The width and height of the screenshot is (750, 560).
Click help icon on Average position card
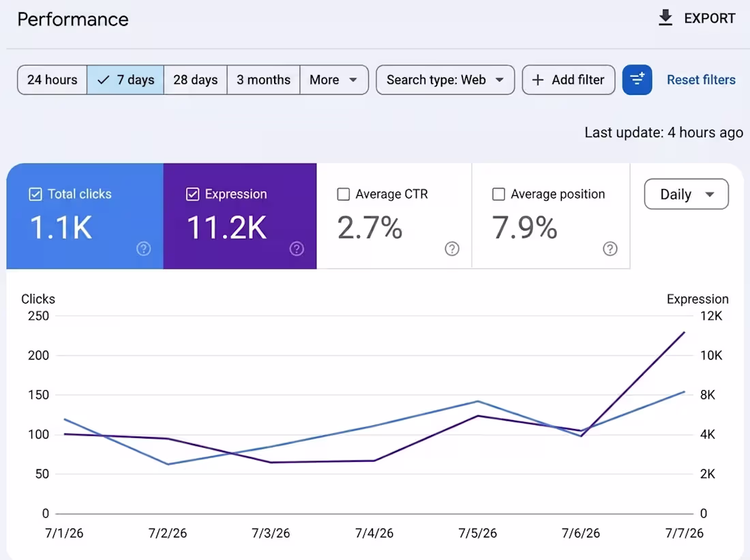point(610,248)
